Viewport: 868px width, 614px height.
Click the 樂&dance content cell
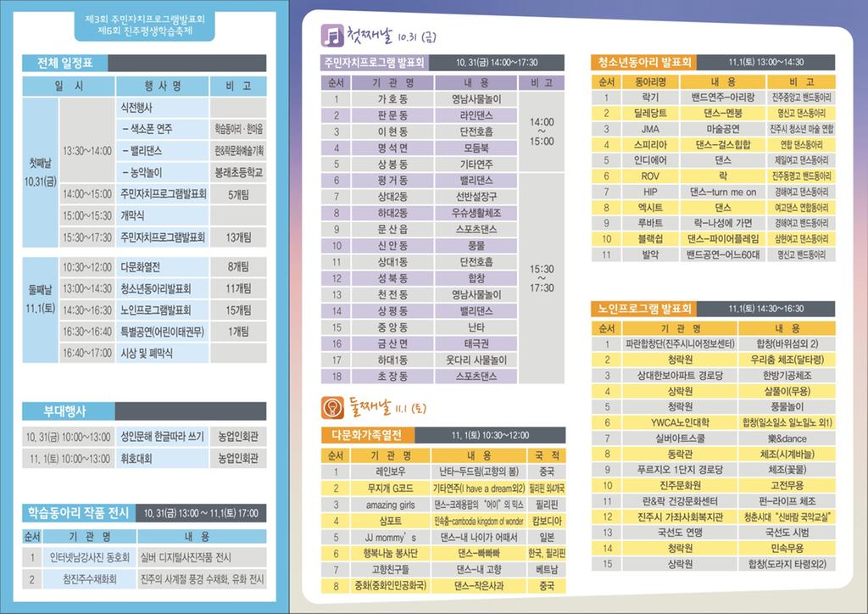pyautogui.click(x=787, y=438)
